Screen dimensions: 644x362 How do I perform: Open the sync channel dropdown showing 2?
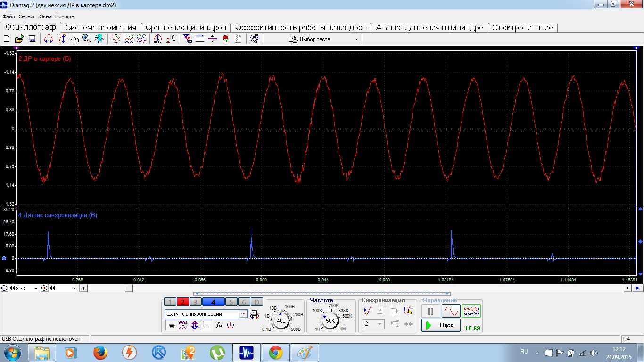pyautogui.click(x=373, y=324)
